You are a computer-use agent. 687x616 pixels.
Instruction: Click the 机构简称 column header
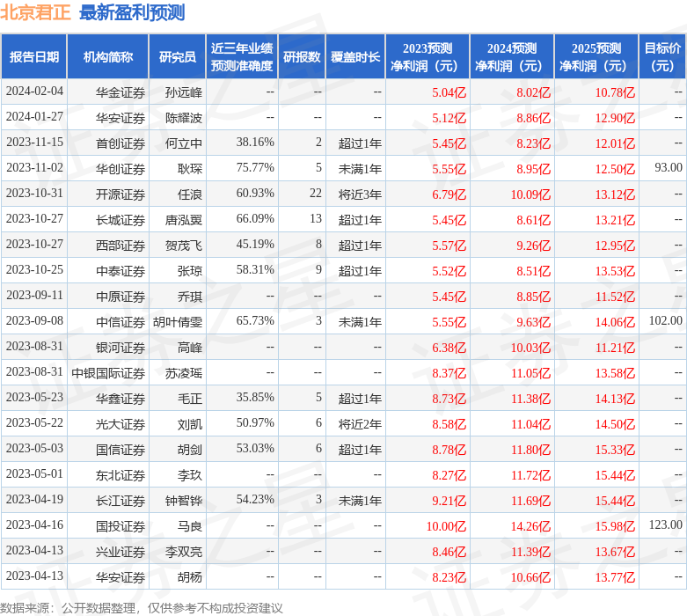point(108,57)
